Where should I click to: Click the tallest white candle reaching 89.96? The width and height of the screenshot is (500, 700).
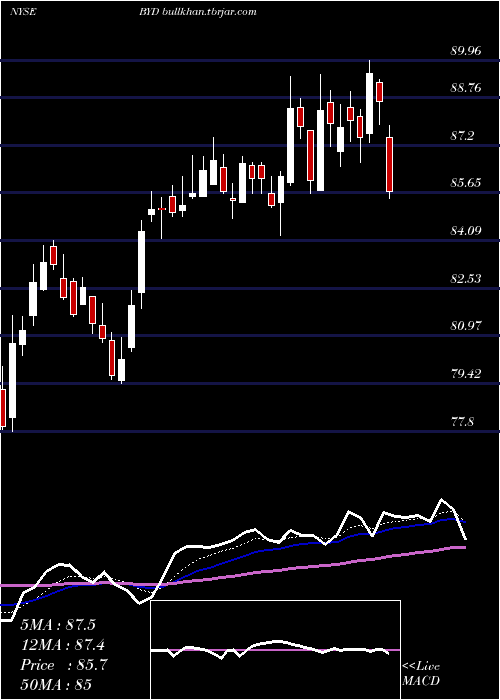[369, 103]
